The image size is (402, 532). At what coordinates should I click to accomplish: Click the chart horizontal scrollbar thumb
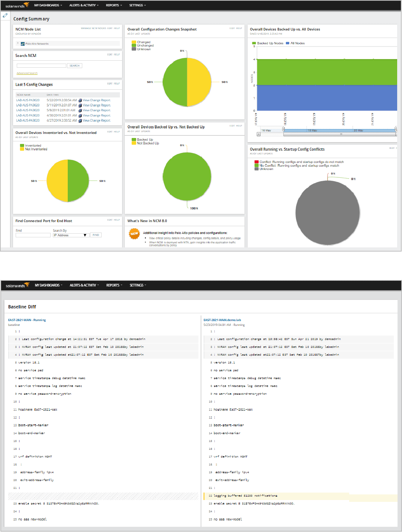(341, 134)
